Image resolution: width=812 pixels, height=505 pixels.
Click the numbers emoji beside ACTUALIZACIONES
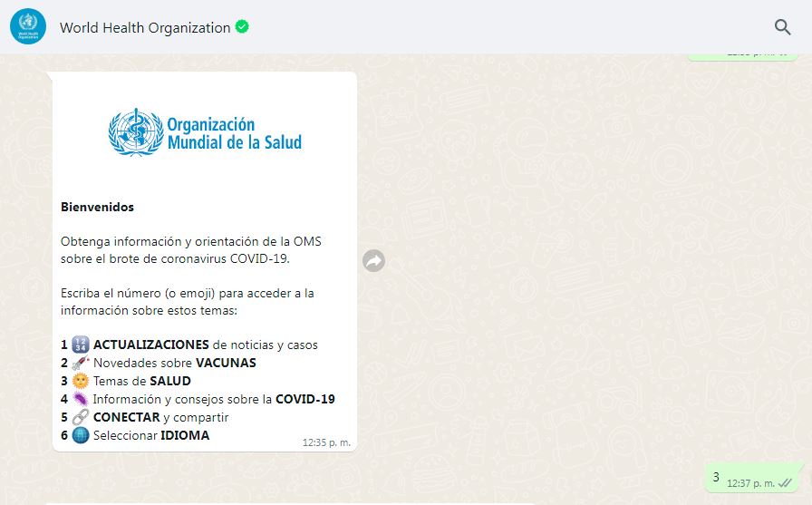(x=81, y=345)
